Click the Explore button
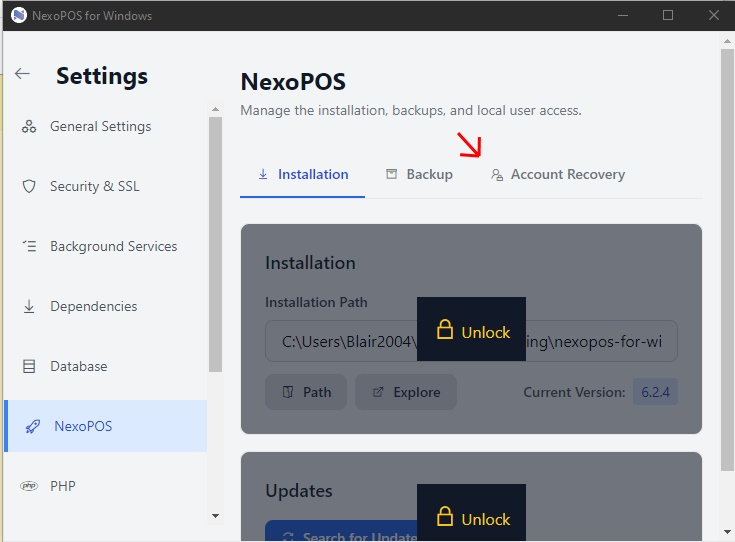 (406, 392)
